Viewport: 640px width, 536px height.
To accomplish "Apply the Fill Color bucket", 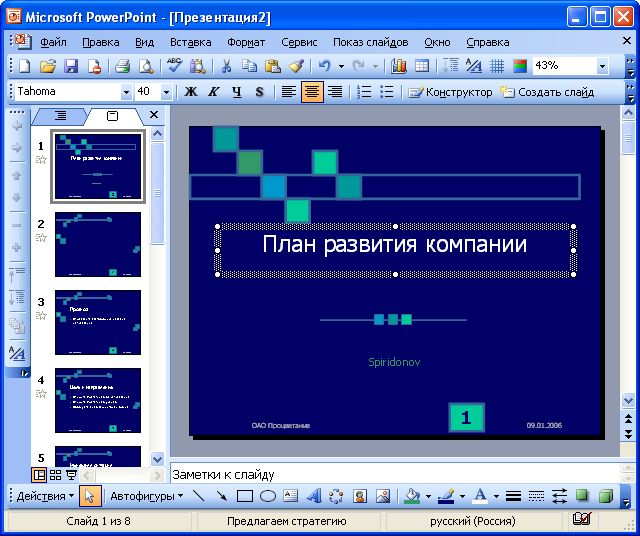I will click(412, 496).
